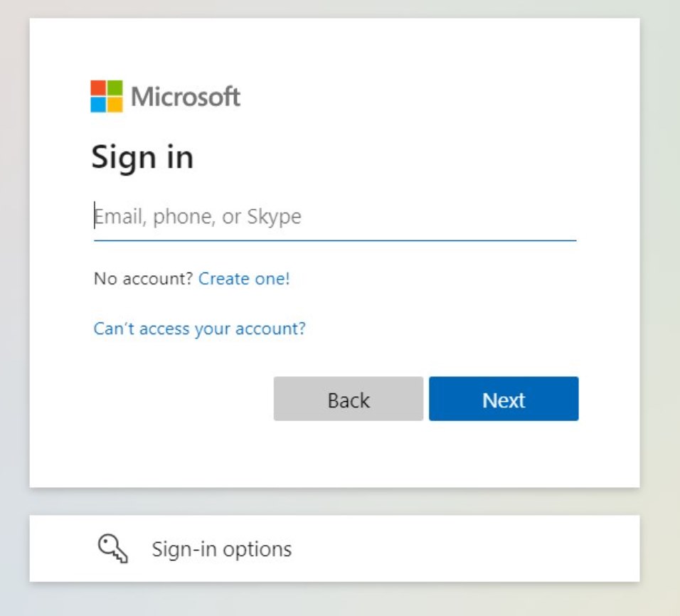Click the red square of the Microsoft logo
Screen dimensions: 680x616
(x=98, y=88)
